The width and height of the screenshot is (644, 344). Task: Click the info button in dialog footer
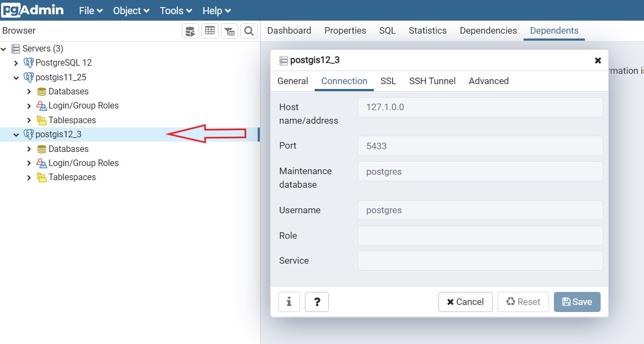pos(289,302)
